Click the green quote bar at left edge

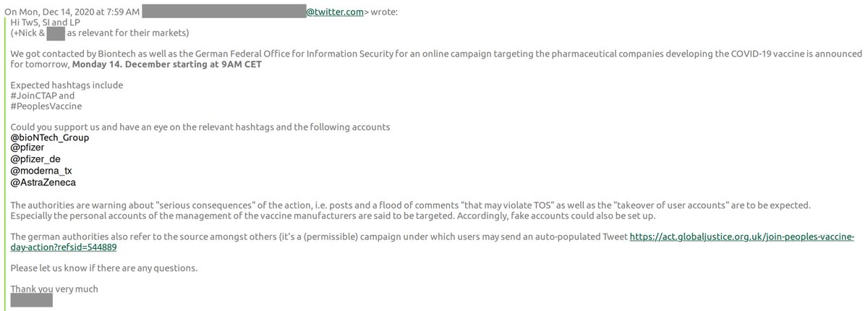(6, 159)
